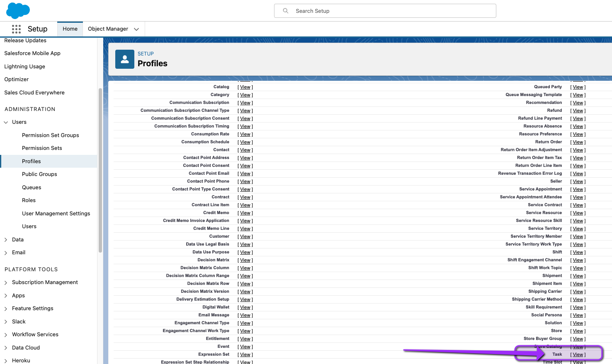Click the sidebar vertical scrollbar
This screenshot has height=364, width=612.
tap(100, 170)
